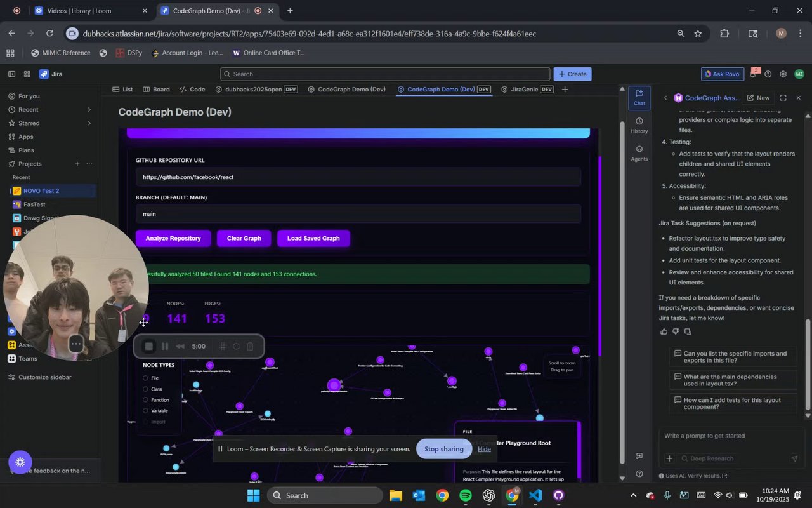This screenshot has width=812, height=508.
Task: Focus the Jira Search box
Action: pyautogui.click(x=385, y=74)
